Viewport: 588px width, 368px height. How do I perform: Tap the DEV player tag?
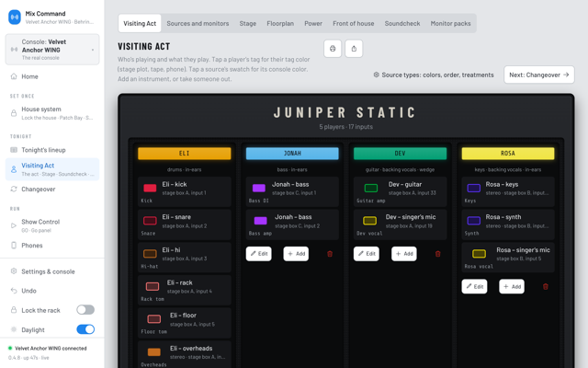point(401,154)
